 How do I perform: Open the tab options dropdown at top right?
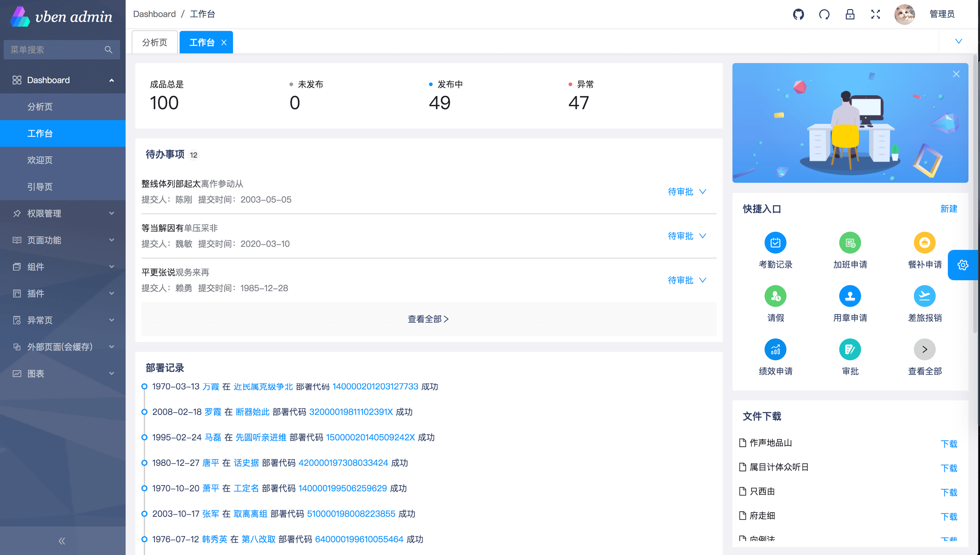click(959, 41)
